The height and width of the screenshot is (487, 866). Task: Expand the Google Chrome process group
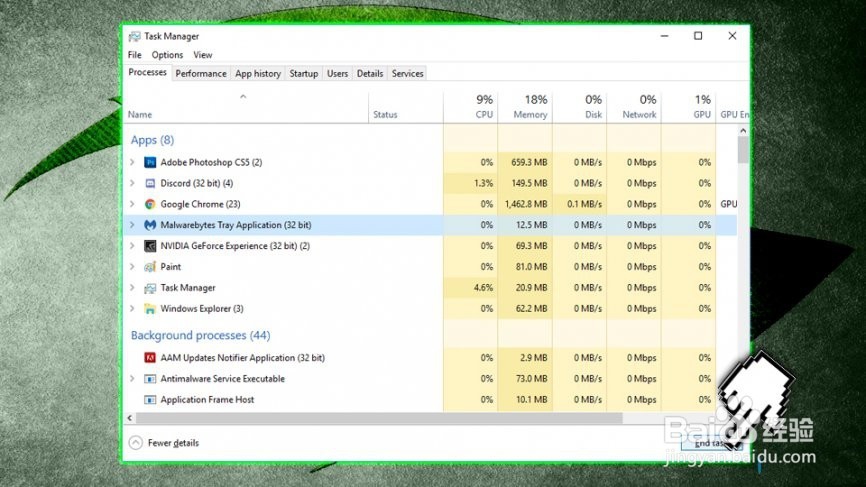click(x=132, y=204)
